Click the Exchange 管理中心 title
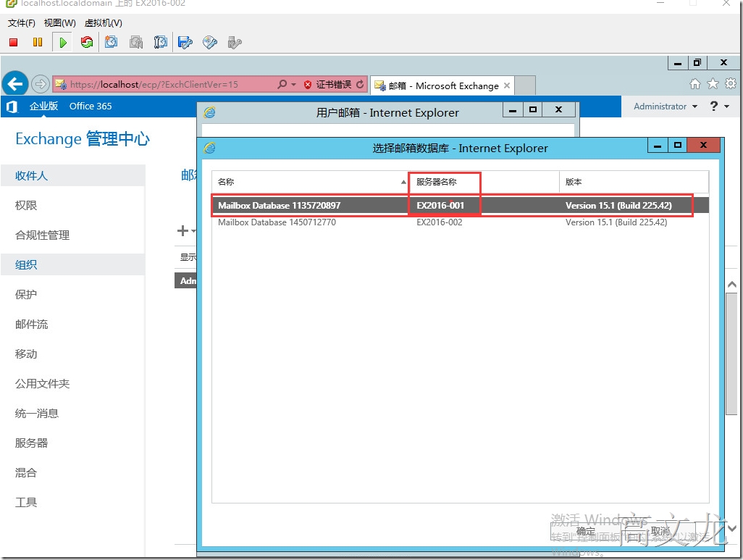743x560 pixels. (x=83, y=139)
